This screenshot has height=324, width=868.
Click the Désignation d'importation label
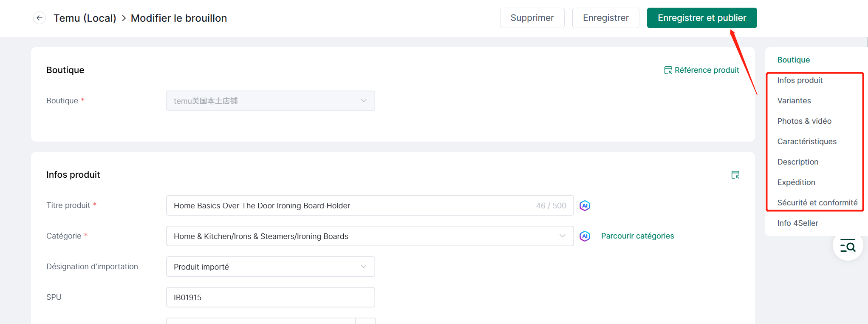(92, 267)
